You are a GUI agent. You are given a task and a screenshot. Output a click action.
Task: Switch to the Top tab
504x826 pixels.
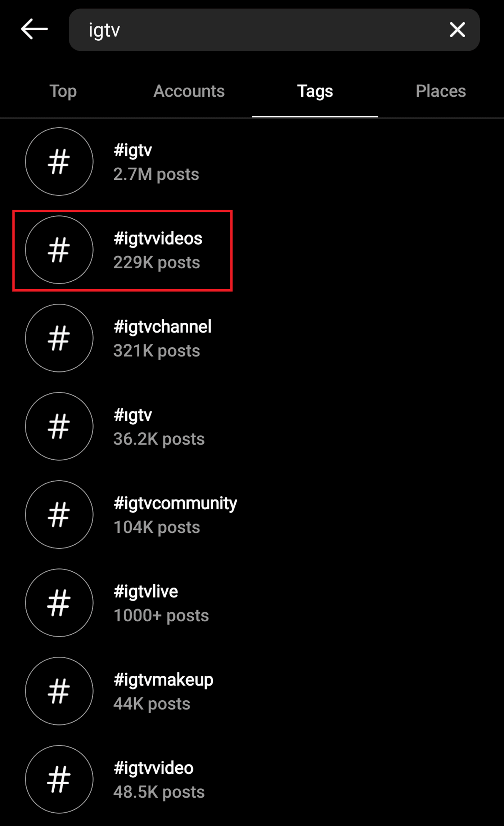[63, 91]
